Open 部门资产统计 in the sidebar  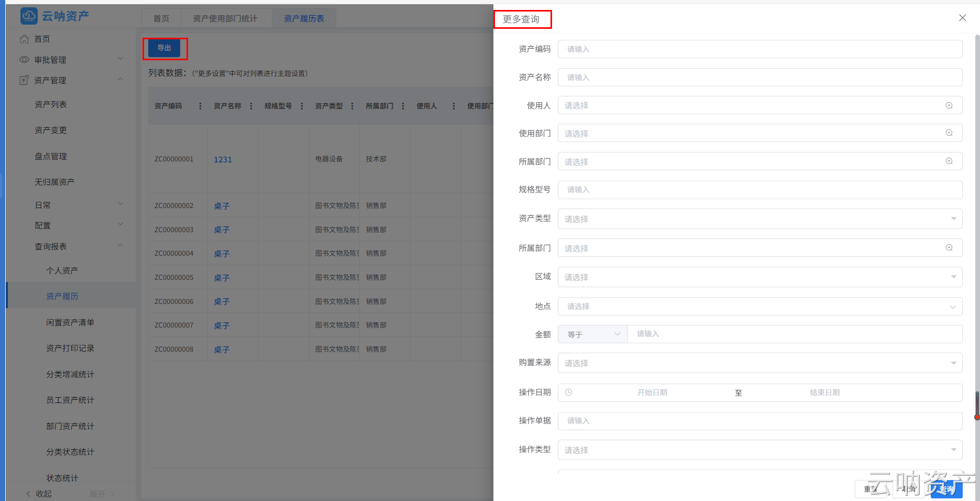pyautogui.click(x=70, y=426)
